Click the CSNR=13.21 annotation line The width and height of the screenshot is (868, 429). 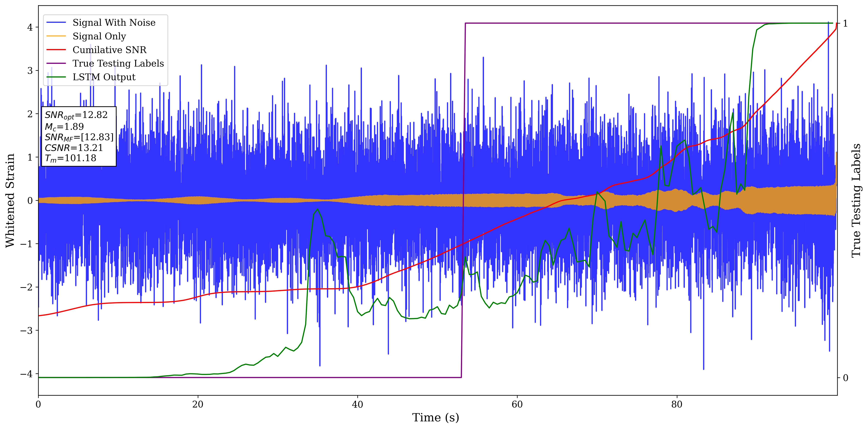pyautogui.click(x=74, y=148)
